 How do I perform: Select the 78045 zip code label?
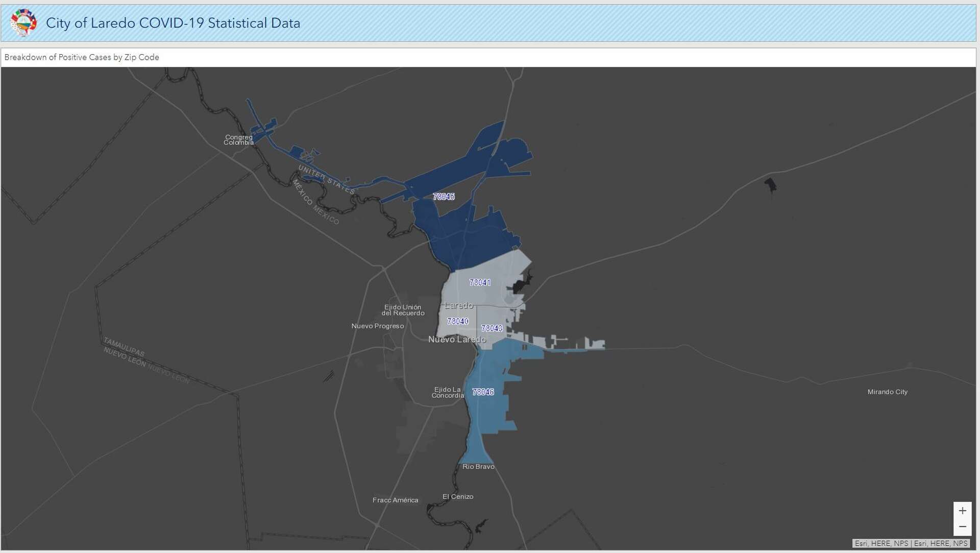pyautogui.click(x=444, y=197)
